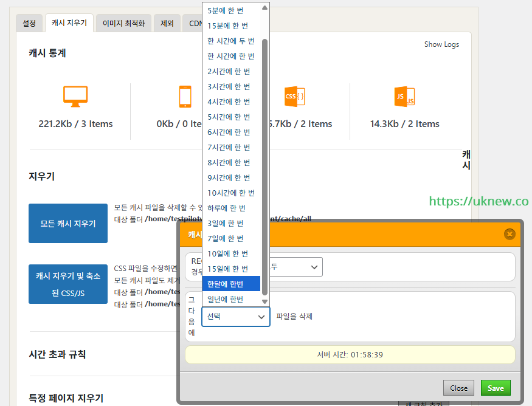Save the cache schedule settings
Screen dimensions: 532x406
pos(495,387)
